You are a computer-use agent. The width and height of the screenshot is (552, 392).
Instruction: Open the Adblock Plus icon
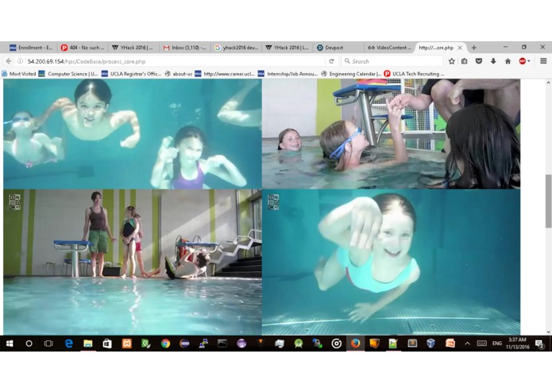522,61
